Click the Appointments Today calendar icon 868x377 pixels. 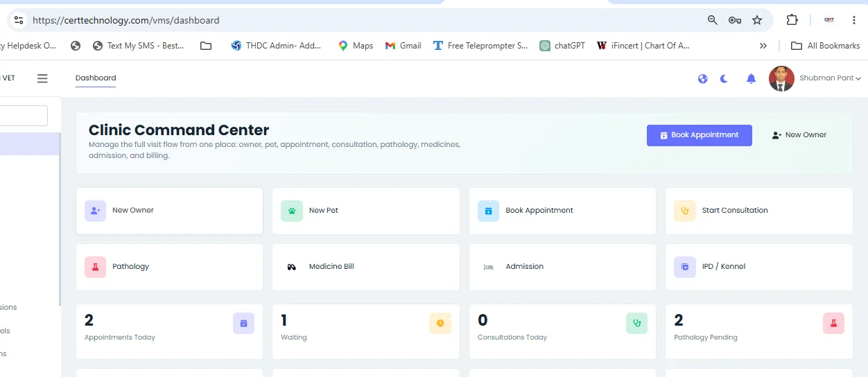[x=243, y=323]
